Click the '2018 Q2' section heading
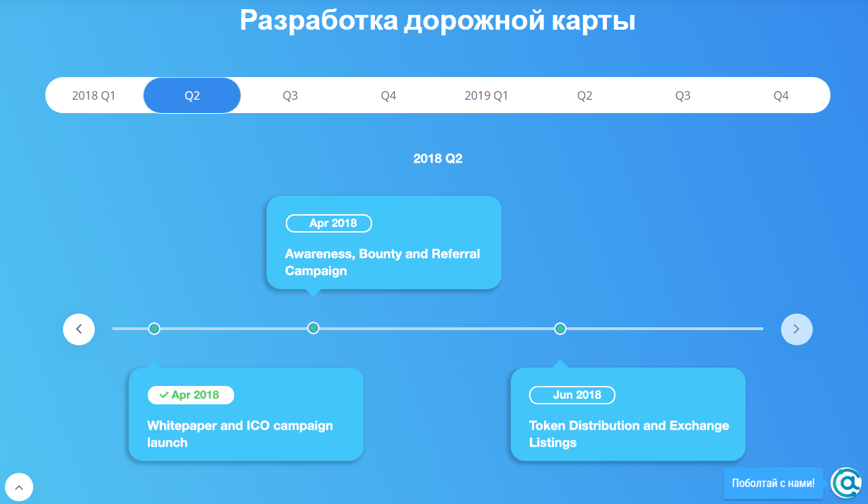868x504 pixels. [x=438, y=159]
